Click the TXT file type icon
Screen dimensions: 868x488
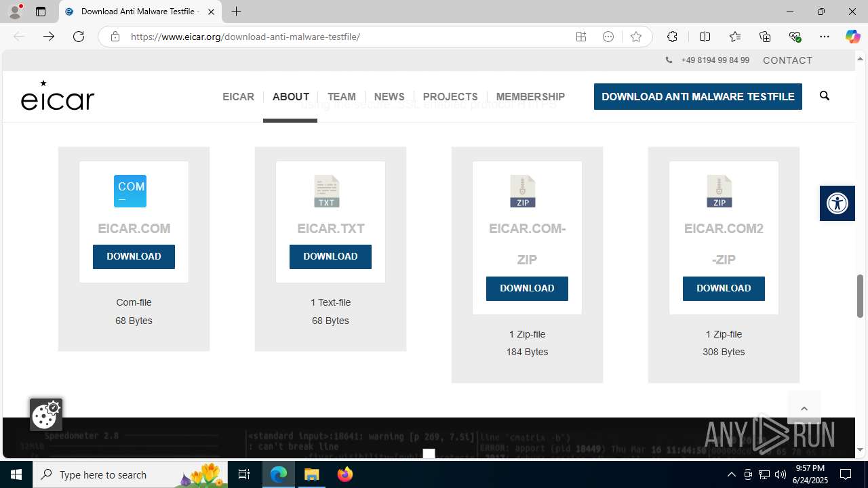[327, 191]
